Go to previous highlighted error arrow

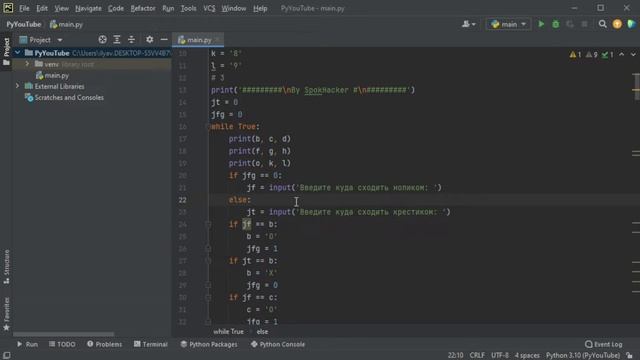[621, 54]
